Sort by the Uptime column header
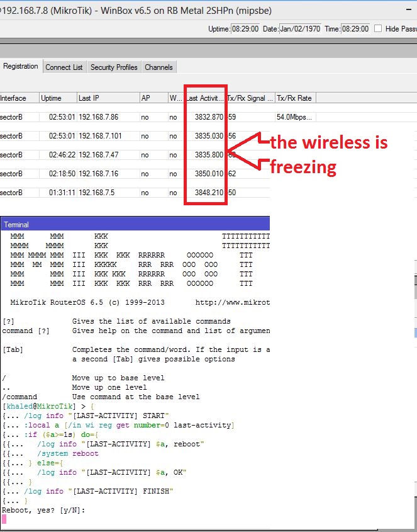Image resolution: width=417 pixels, height=532 pixels. click(58, 98)
